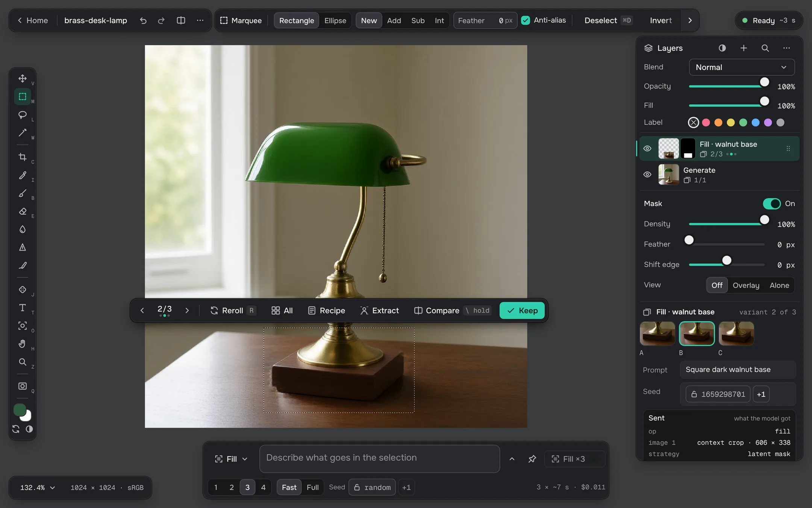Choose Add selection mode

pyautogui.click(x=394, y=20)
